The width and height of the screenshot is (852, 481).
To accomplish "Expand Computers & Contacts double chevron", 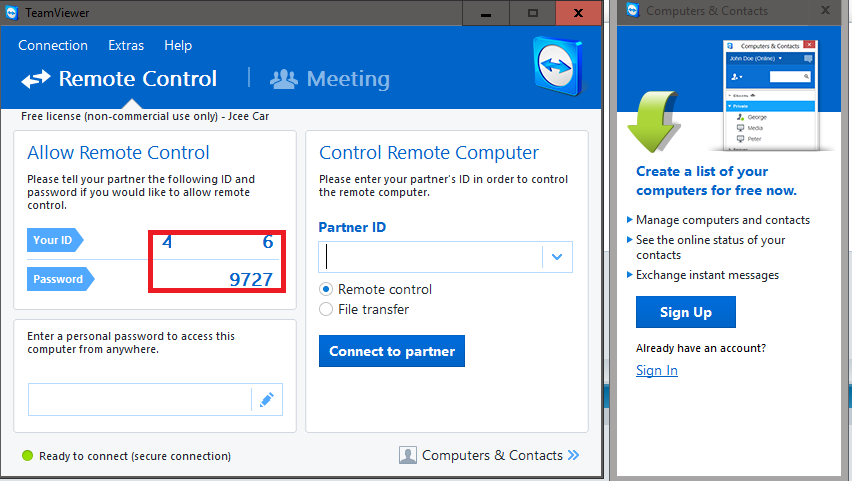I will point(573,455).
